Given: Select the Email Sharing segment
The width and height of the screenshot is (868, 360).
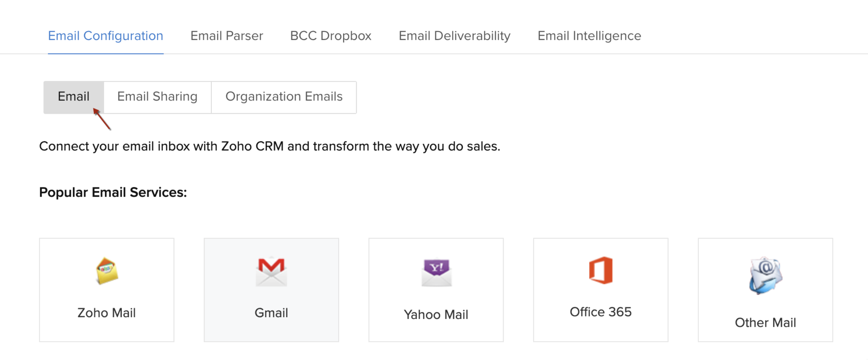Looking at the screenshot, I should [x=157, y=97].
